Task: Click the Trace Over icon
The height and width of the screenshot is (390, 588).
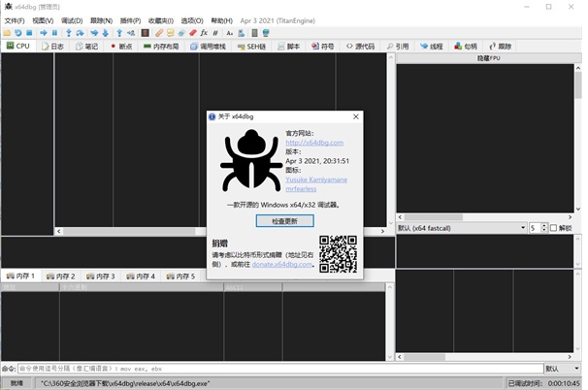Action: pos(106,33)
